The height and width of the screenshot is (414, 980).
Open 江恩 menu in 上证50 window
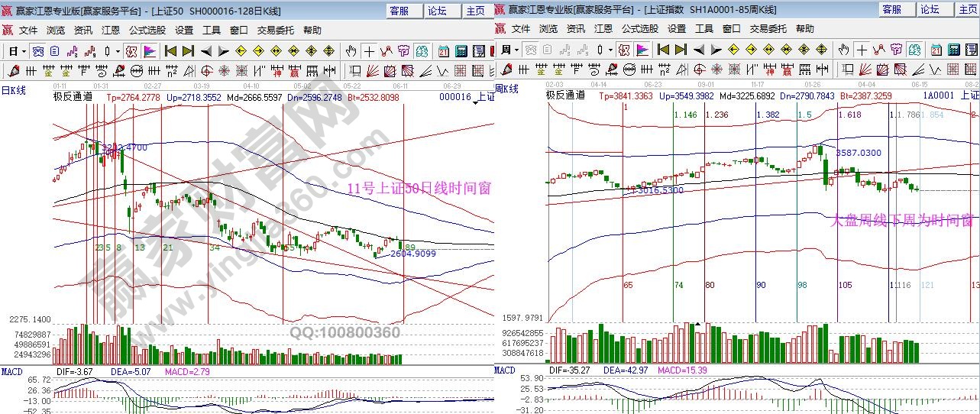[x=110, y=29]
